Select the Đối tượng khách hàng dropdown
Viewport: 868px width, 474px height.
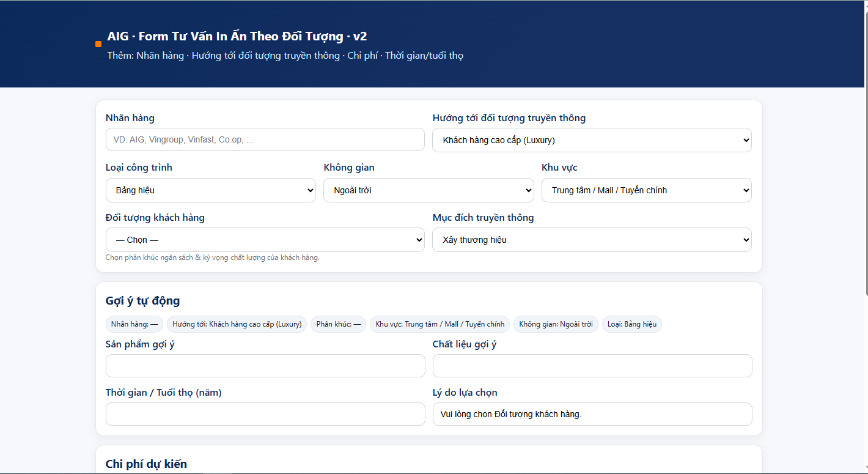coord(265,240)
